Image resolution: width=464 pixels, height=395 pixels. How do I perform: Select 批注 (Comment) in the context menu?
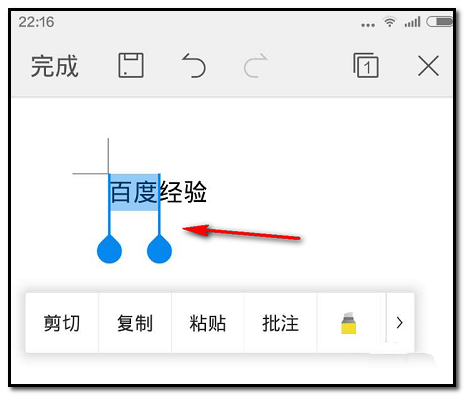(x=280, y=323)
